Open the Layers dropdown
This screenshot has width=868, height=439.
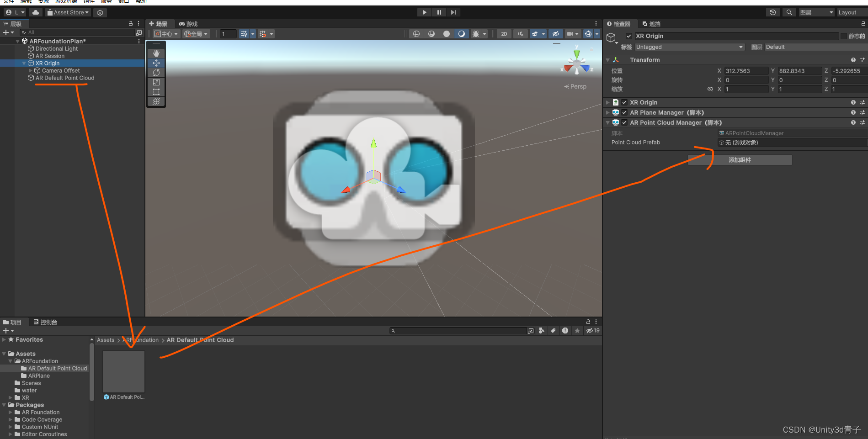[x=817, y=12]
